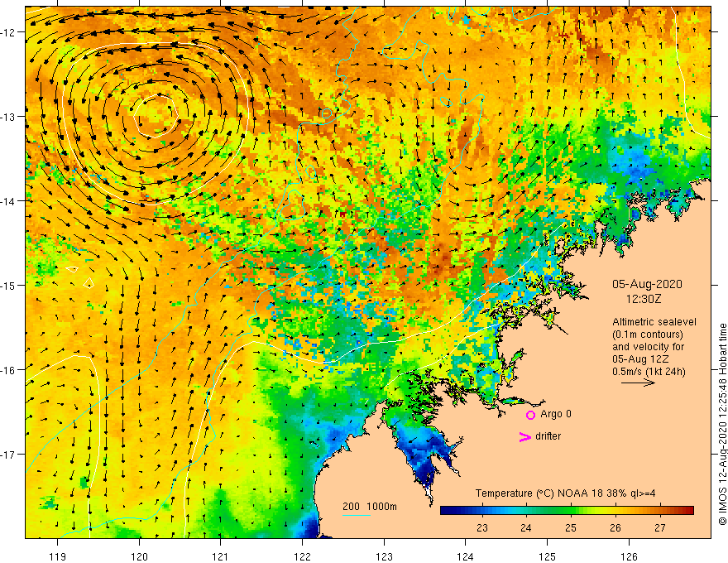The image size is (728, 563).
Task: Click longitude axis label '119'
Action: [58, 556]
